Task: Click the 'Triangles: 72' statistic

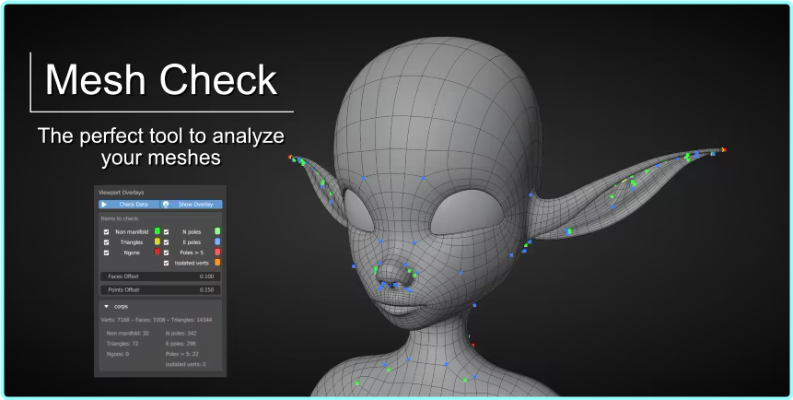Action: click(x=122, y=344)
